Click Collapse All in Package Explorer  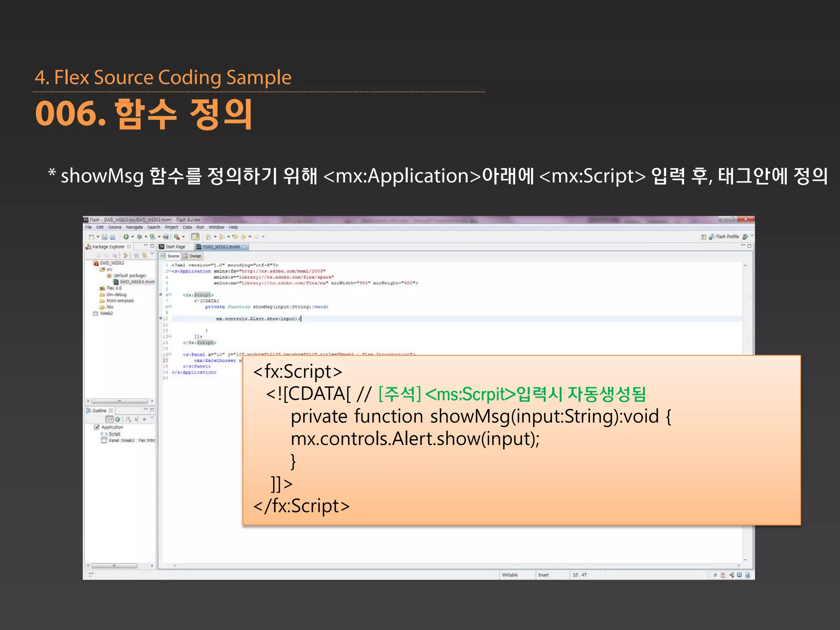click(x=137, y=256)
